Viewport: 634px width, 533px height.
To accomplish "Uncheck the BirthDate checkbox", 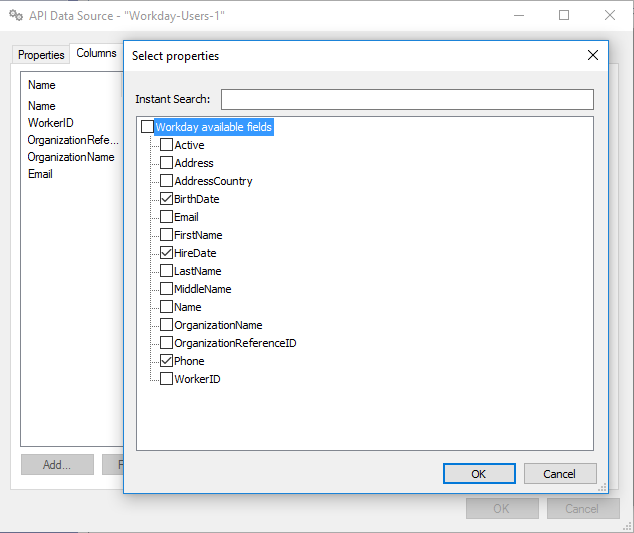I will click(166, 199).
